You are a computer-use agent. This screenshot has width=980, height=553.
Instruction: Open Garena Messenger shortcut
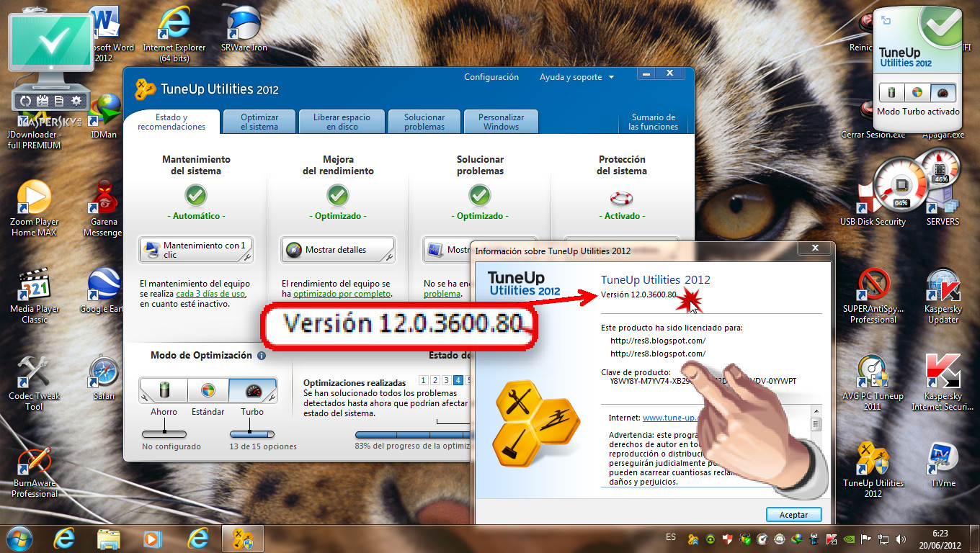(x=103, y=208)
